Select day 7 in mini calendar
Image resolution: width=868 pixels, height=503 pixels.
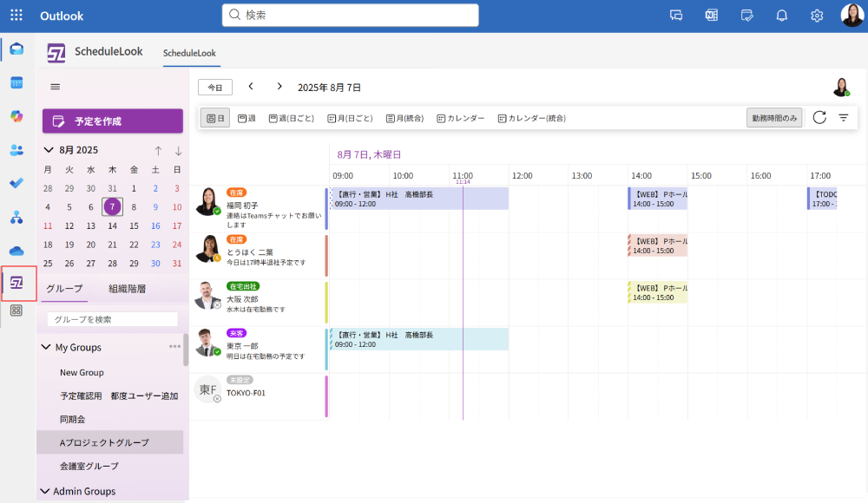tap(112, 207)
